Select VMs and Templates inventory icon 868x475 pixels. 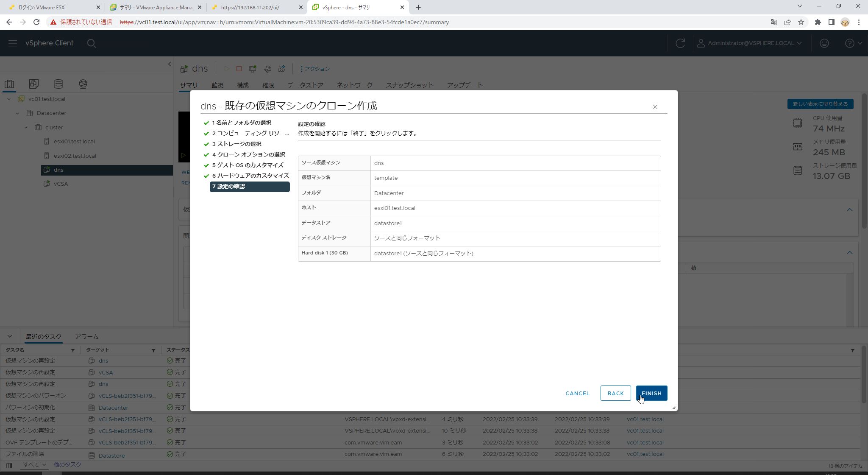pyautogui.click(x=34, y=84)
